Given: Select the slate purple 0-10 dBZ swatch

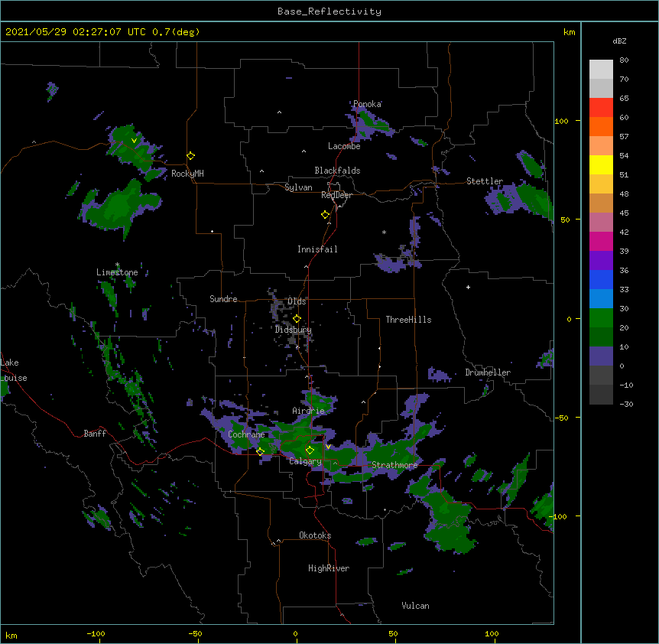Looking at the screenshot, I should [x=601, y=356].
